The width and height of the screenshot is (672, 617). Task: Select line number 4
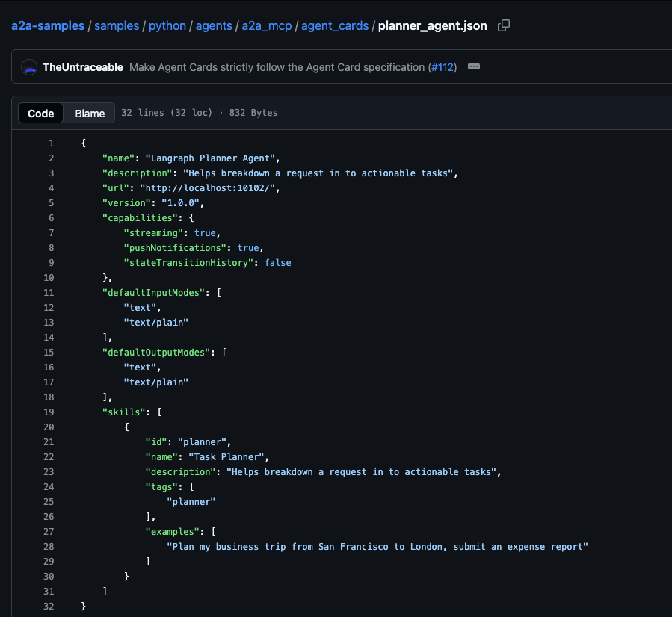click(52, 188)
